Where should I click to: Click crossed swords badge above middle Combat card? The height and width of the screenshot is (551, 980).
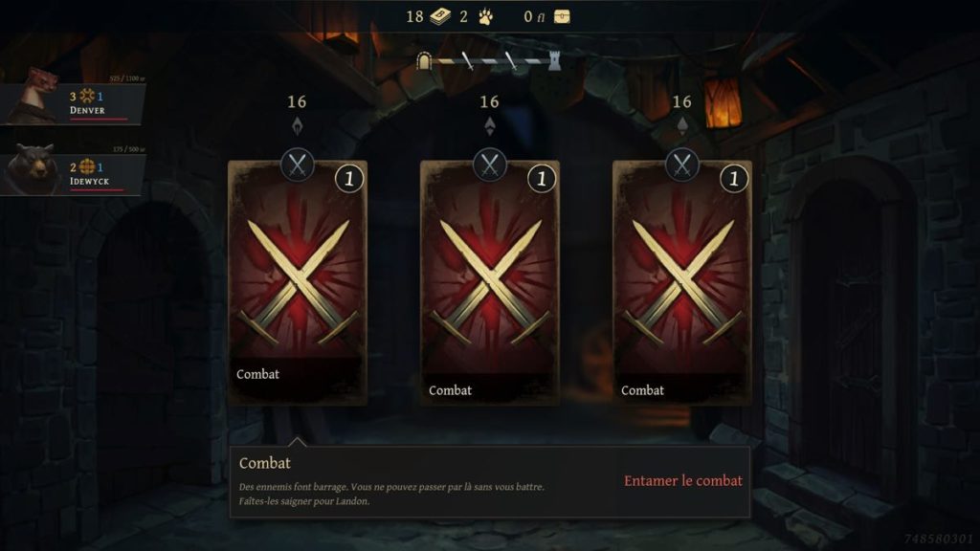click(x=490, y=165)
